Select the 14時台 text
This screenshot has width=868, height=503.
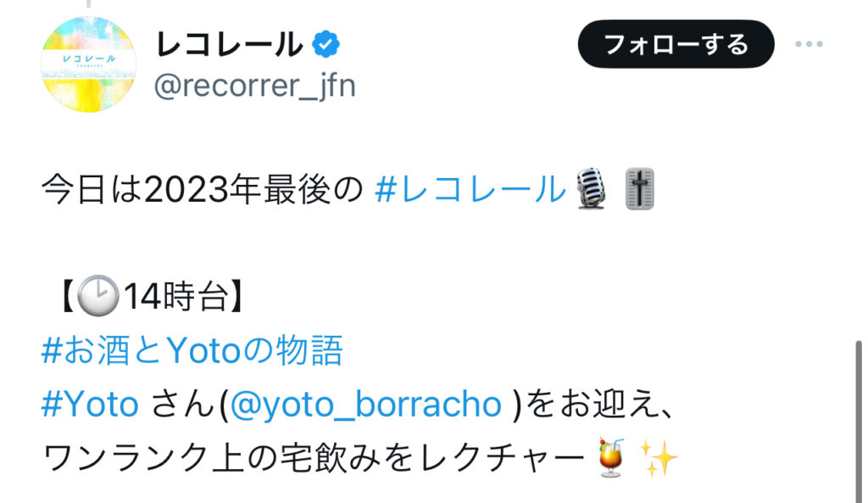click(x=175, y=297)
